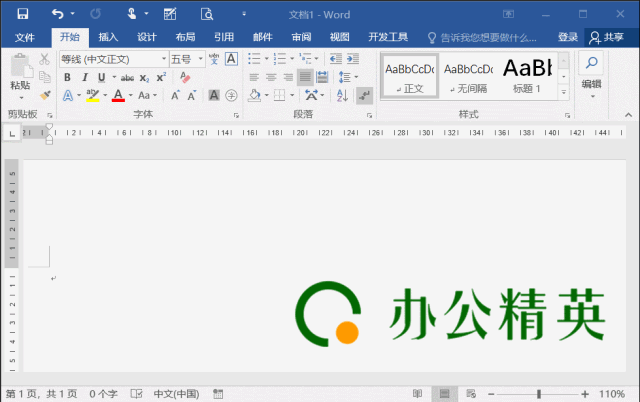
Task: Apply the 正文 style
Action: coord(410,76)
